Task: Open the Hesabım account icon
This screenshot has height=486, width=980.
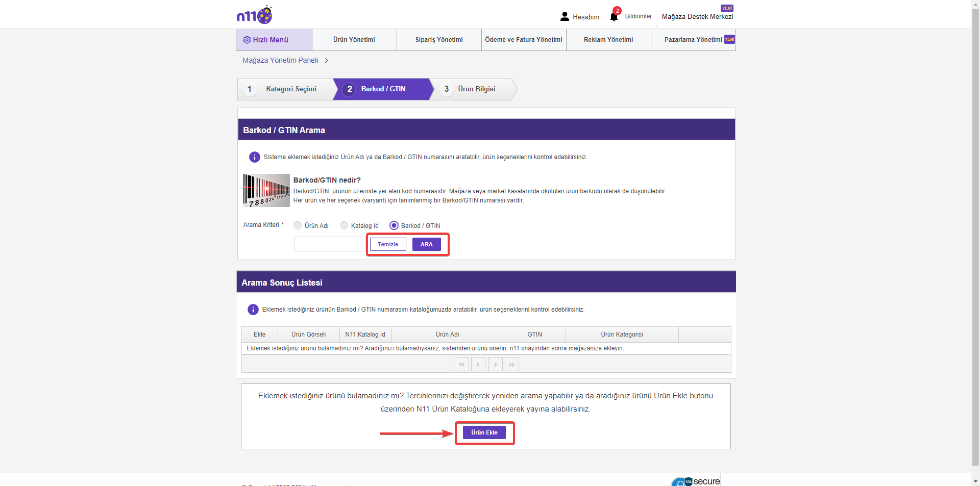Action: pos(565,16)
